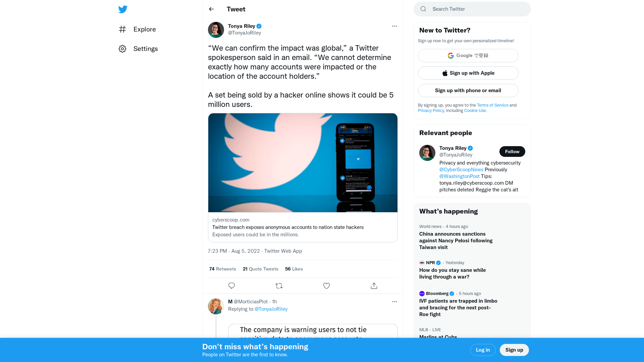This screenshot has width=644, height=362.
Task: Click the back arrow on the Tweet page
Action: coord(211,9)
